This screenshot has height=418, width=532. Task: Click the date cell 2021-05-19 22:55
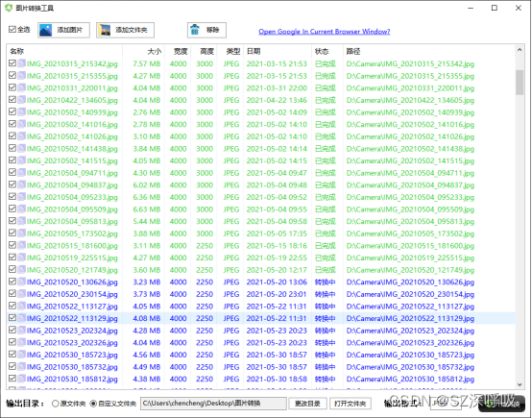[277, 258]
